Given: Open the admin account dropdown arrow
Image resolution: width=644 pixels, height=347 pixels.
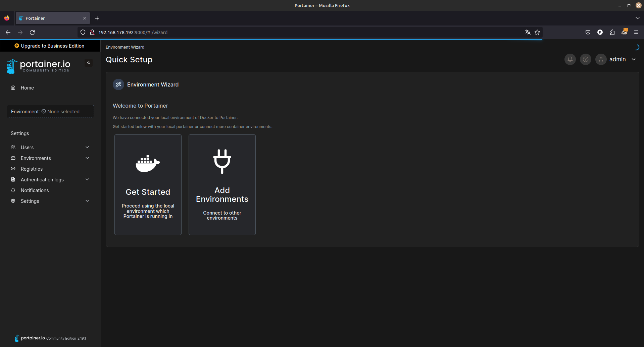Looking at the screenshot, I should (634, 59).
